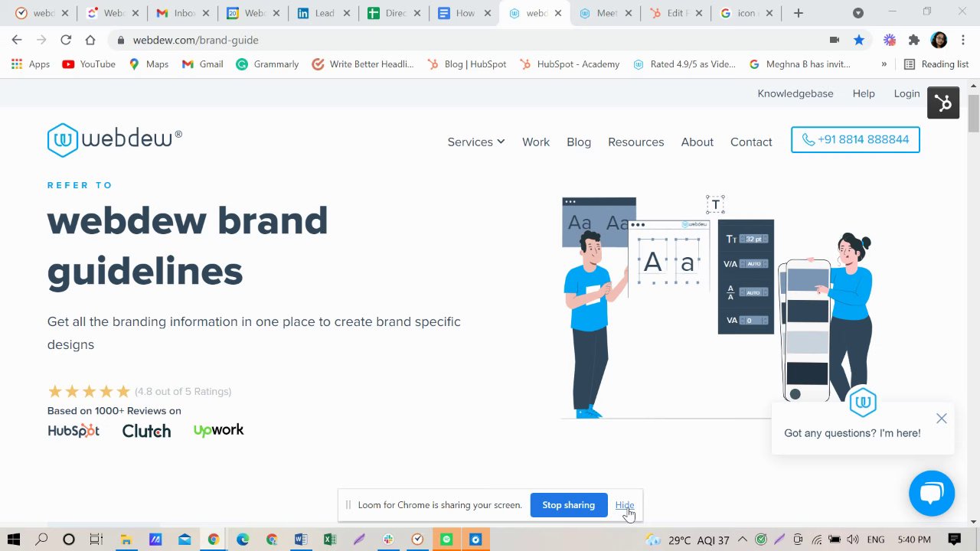Switch to the LinkedIn Lead tab
Viewport: 980px width, 551px height.
pos(324,13)
